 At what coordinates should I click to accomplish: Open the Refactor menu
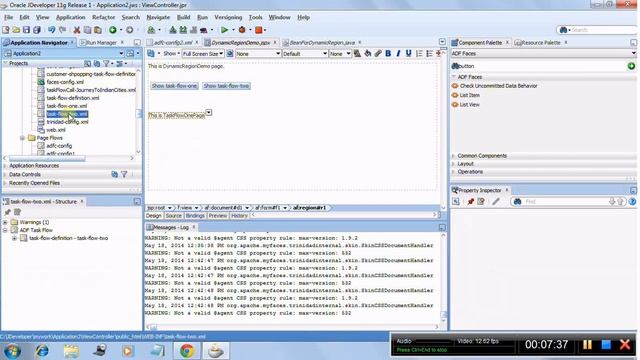104,17
